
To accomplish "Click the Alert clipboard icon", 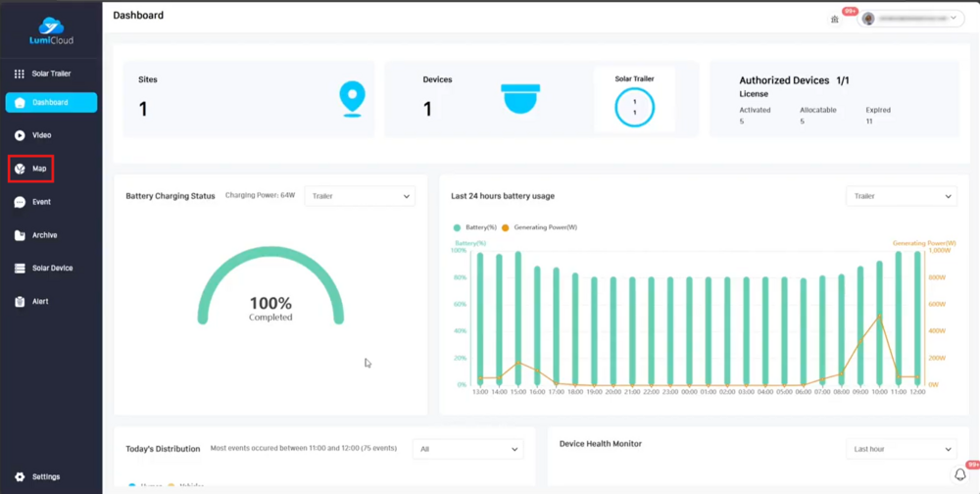I will (x=20, y=302).
